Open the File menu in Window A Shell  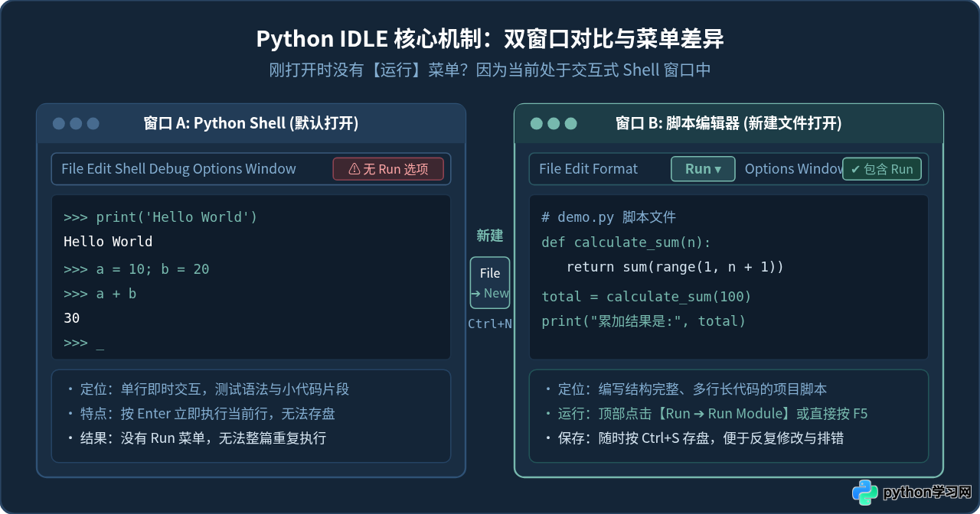click(72, 169)
